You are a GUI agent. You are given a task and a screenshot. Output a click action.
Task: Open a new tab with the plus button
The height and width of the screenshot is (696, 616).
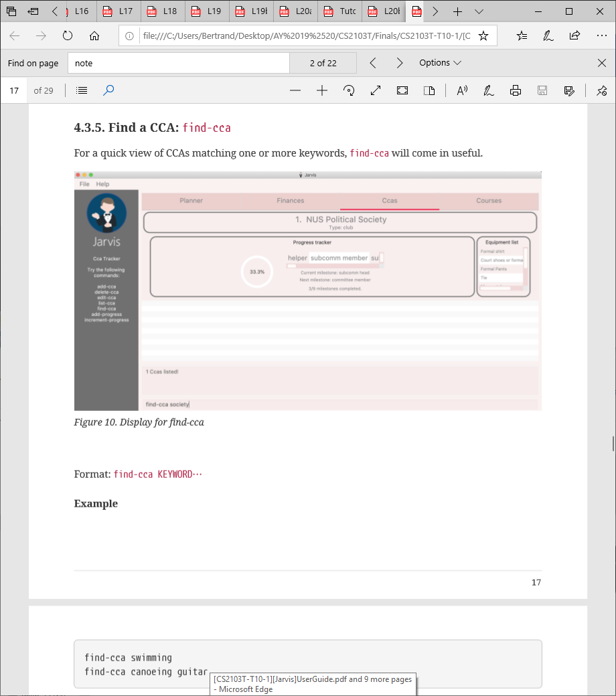pyautogui.click(x=457, y=11)
